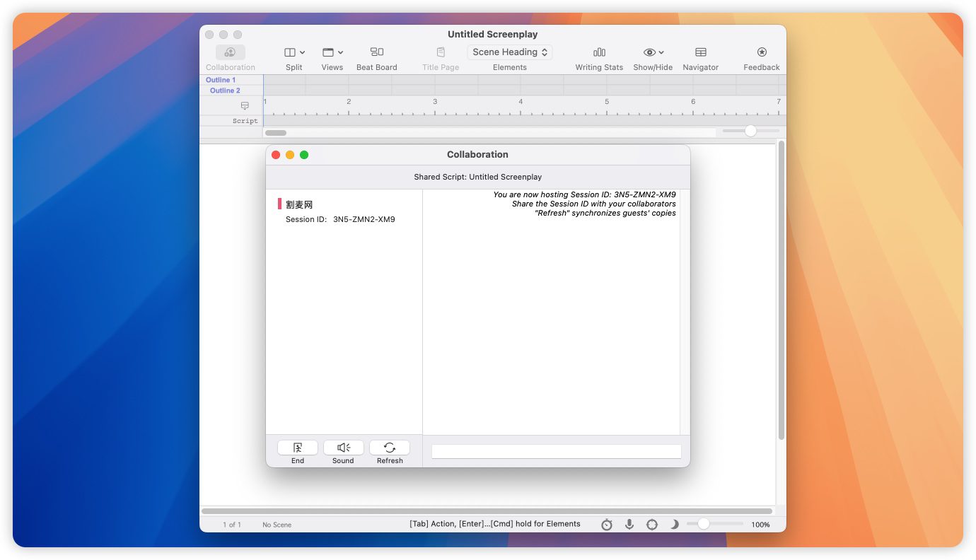Select the Outline 1 row label
Image resolution: width=976 pixels, height=560 pixels.
[221, 80]
